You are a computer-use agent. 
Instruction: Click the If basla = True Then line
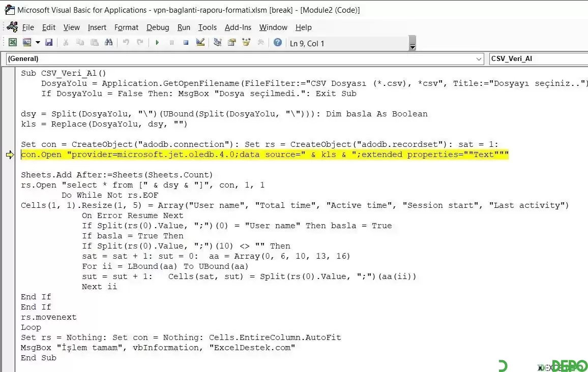coord(133,236)
